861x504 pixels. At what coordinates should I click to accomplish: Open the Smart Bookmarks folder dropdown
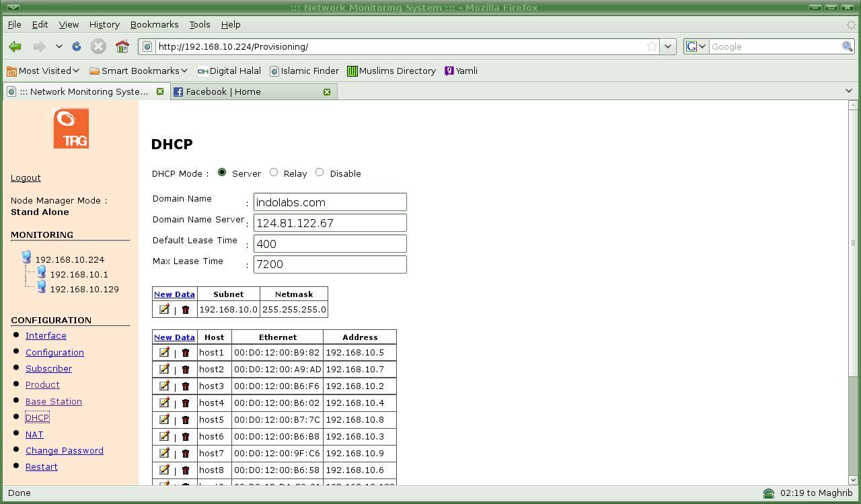[x=138, y=71]
